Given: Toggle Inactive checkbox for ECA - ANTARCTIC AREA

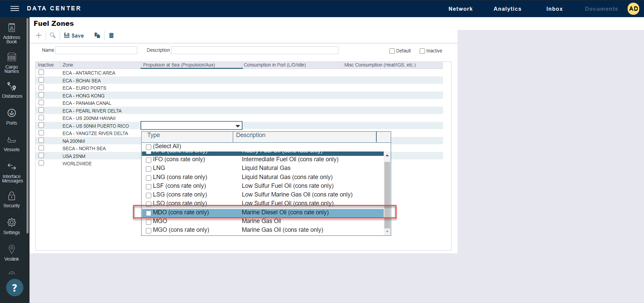Looking at the screenshot, I should [41, 73].
